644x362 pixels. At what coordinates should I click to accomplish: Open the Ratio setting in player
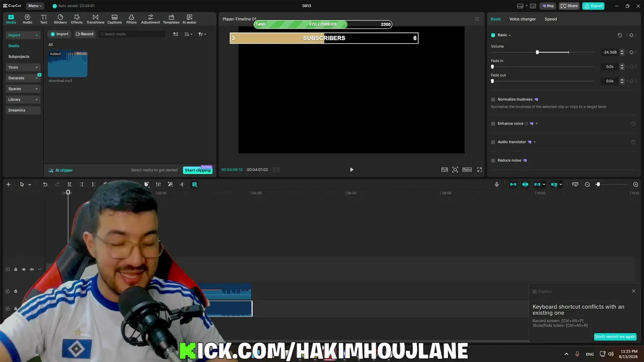(467, 169)
